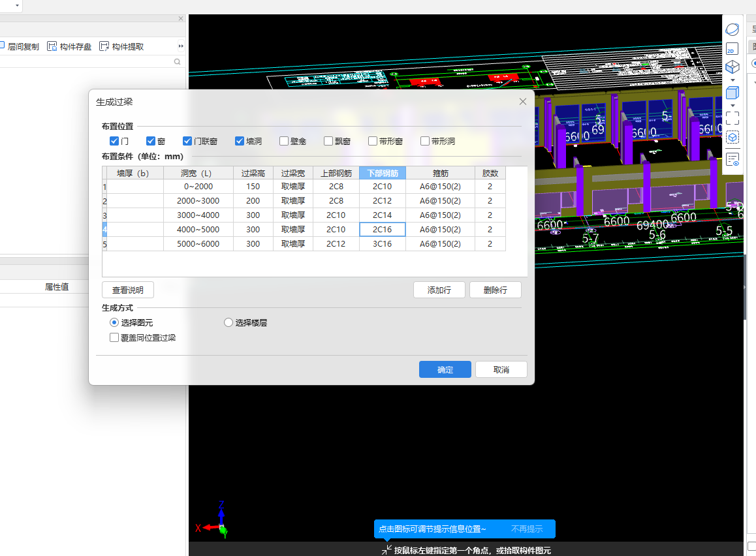The width and height of the screenshot is (756, 556).
Task: Select the 0~2000 span cell
Action: click(x=198, y=187)
